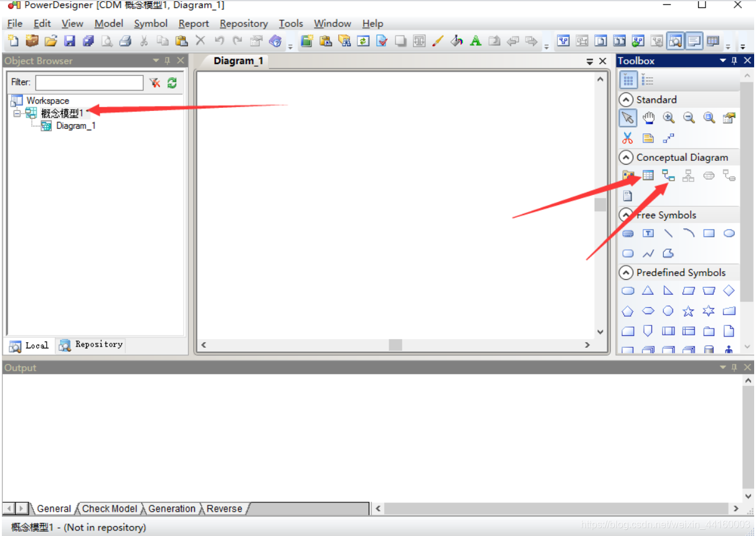
Task: Select the Grabber hand tool
Action: [x=648, y=118]
